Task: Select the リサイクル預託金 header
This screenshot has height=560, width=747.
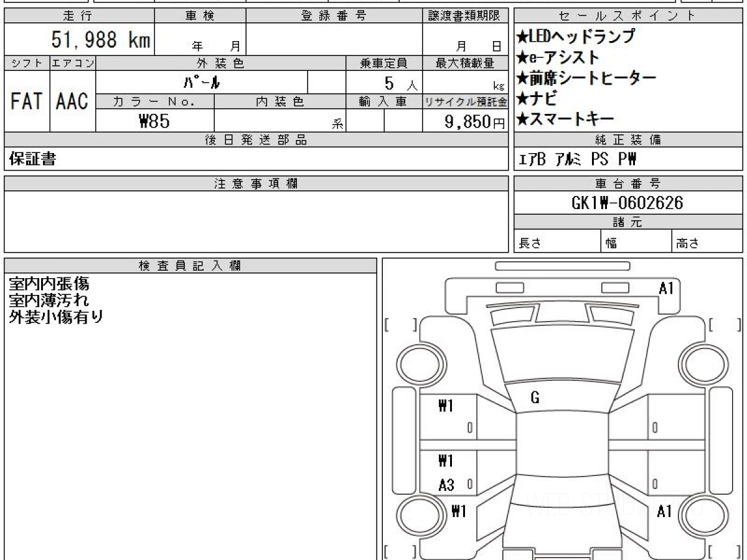Action: (x=466, y=101)
